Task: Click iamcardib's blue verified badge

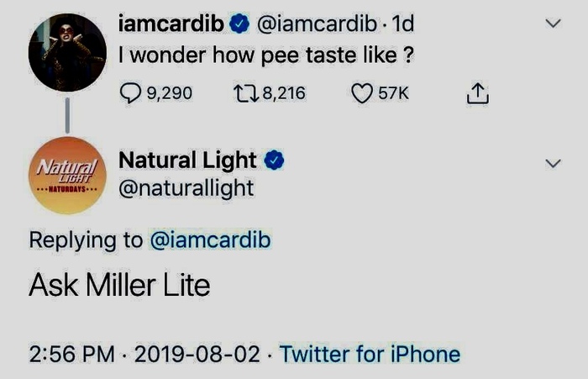Action: click(x=239, y=25)
